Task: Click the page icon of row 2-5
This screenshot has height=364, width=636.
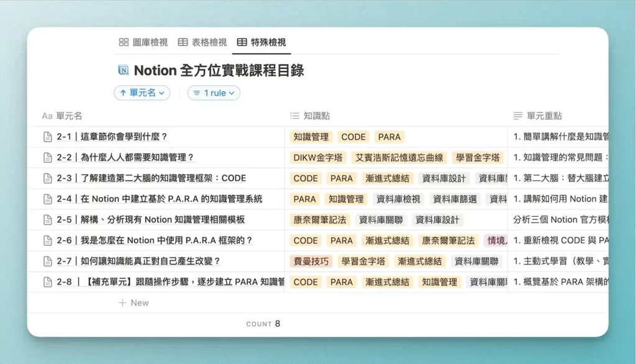Action: click(47, 219)
